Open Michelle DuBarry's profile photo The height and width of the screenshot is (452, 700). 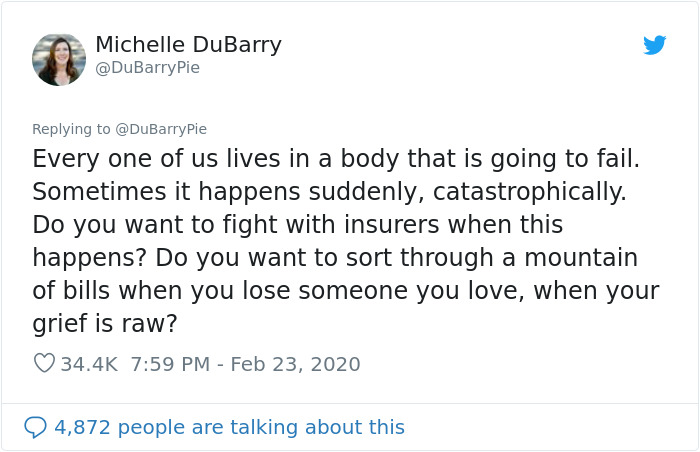coord(59,59)
